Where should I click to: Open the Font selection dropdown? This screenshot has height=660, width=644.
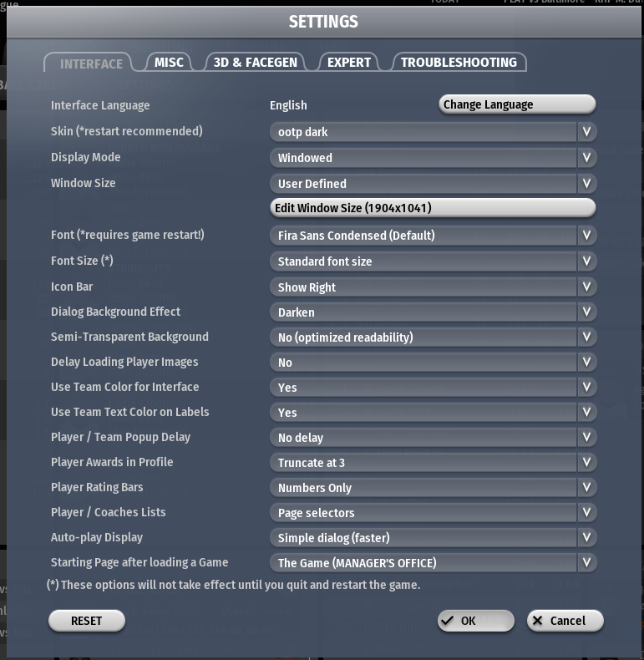(x=586, y=236)
